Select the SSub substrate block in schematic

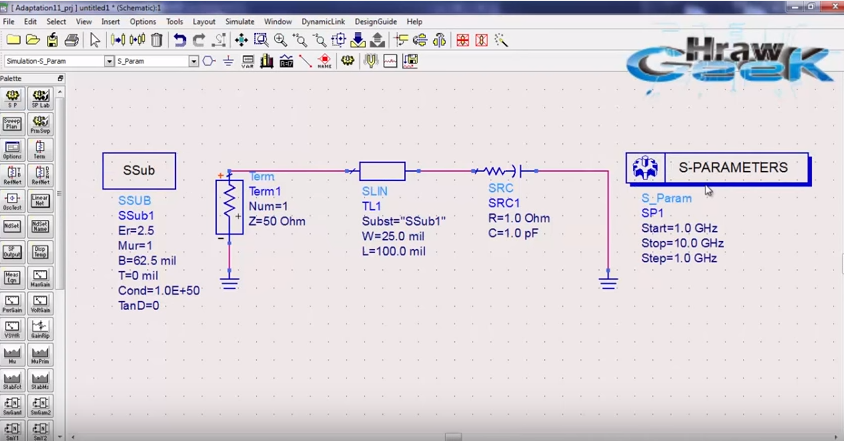tap(139, 171)
